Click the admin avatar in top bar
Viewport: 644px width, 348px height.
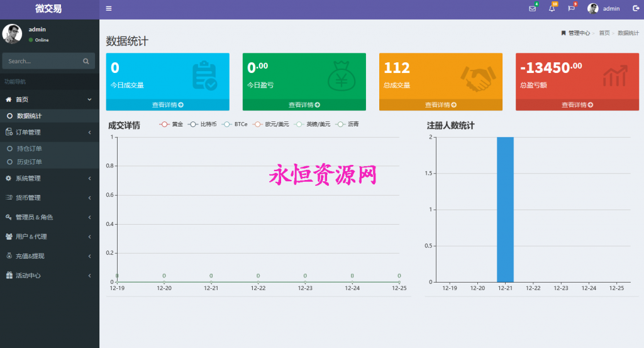[592, 9]
